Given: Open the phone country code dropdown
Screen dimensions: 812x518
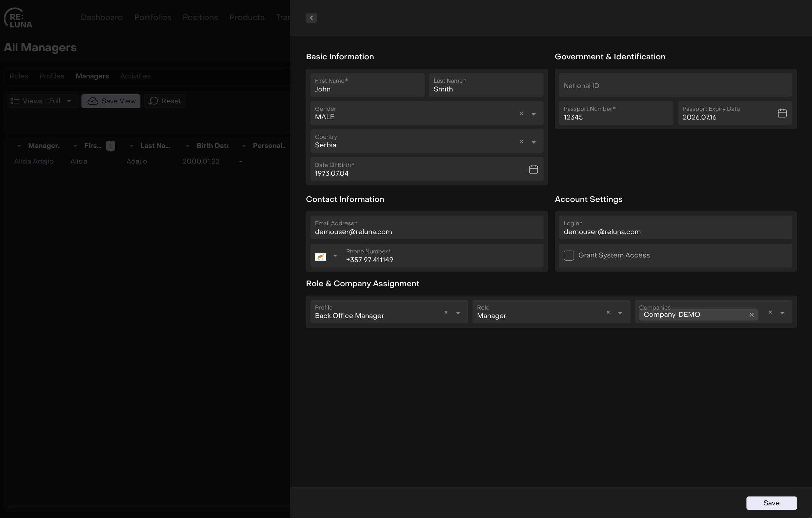Looking at the screenshot, I should 335,256.
